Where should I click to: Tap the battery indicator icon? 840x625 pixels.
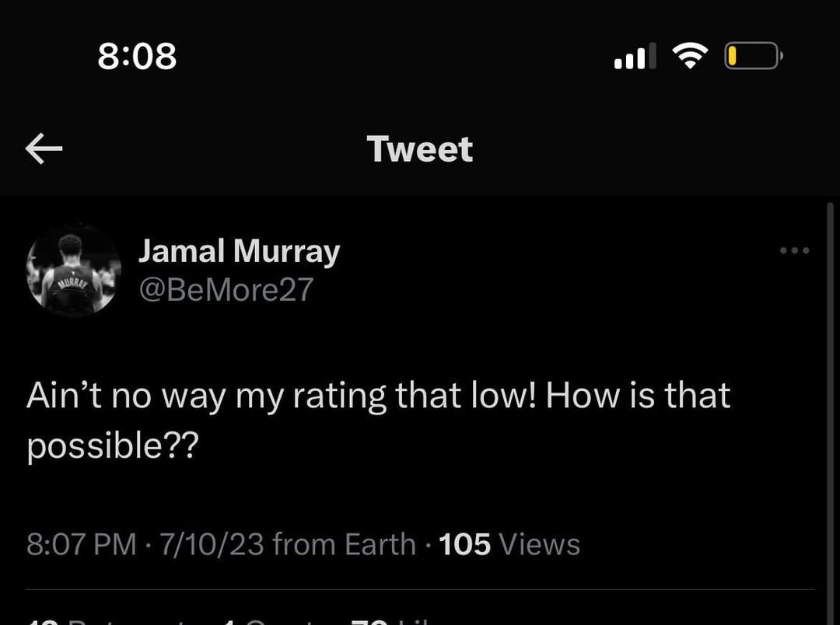[753, 56]
